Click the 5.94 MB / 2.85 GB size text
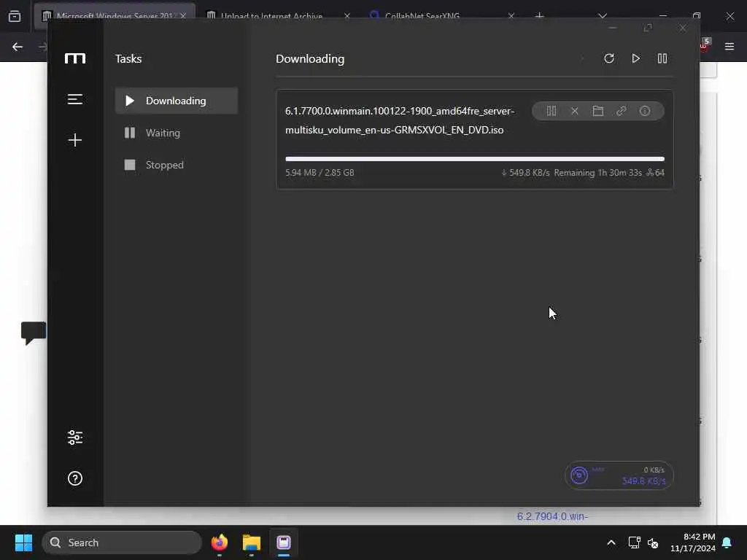Screen dimensions: 747x560 (320, 172)
